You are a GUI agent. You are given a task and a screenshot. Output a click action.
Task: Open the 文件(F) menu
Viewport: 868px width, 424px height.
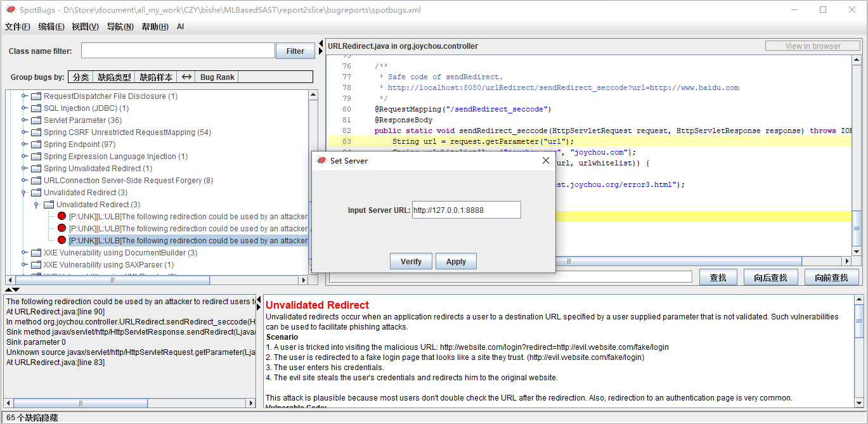pyautogui.click(x=17, y=27)
